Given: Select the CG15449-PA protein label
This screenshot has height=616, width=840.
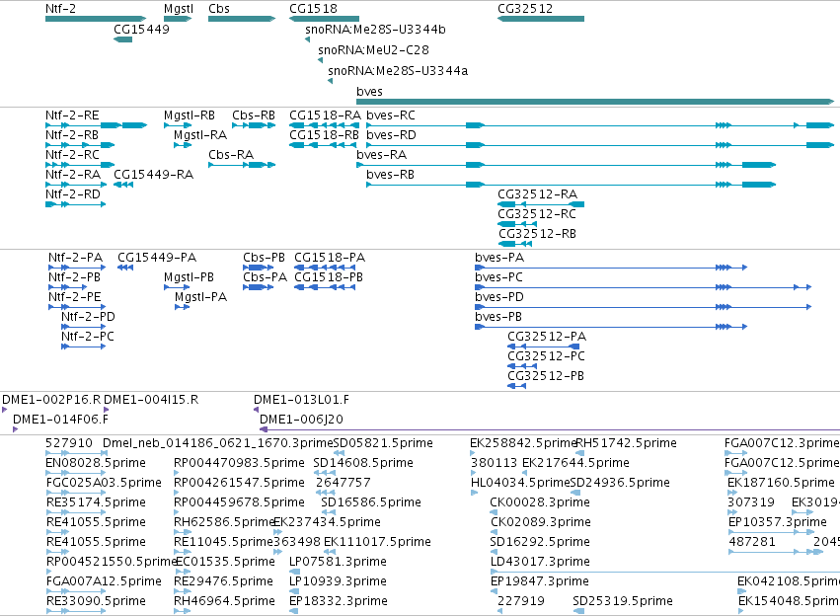Looking at the screenshot, I should [157, 258].
